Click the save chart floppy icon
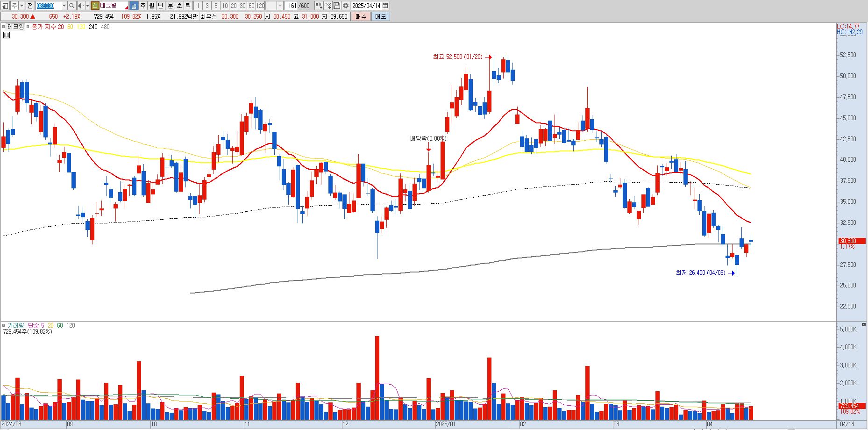868x430 pixels. coord(336,6)
